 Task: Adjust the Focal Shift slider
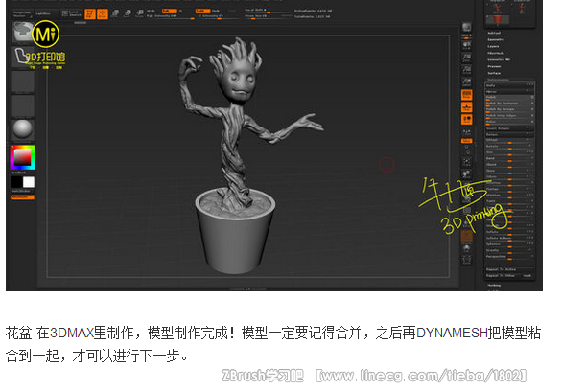267,11
